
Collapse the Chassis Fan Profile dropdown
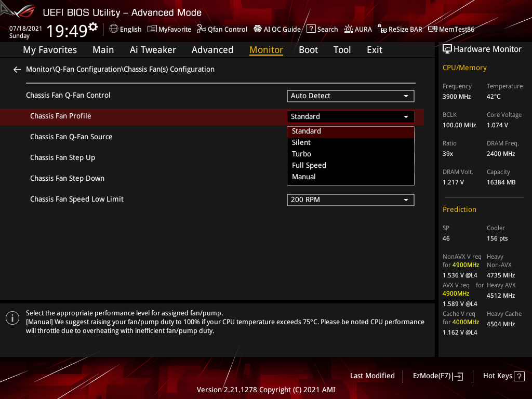pyautogui.click(x=350, y=116)
